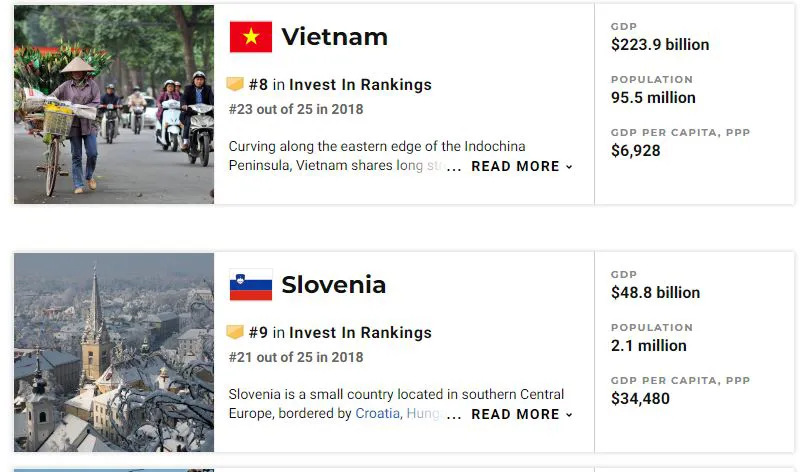Click the gold ribbon beside #8 ranking
Image resolution: width=810 pixels, height=472 pixels.
[235, 84]
